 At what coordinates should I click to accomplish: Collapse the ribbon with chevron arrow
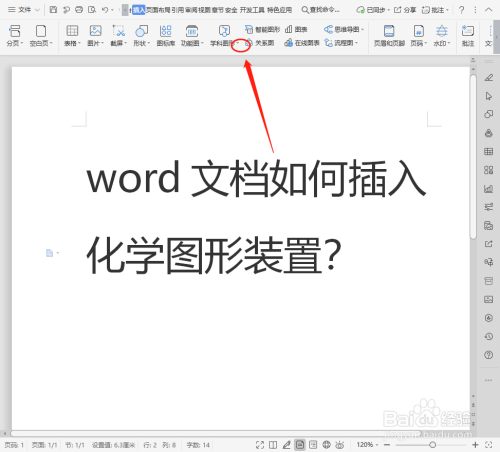(488, 10)
